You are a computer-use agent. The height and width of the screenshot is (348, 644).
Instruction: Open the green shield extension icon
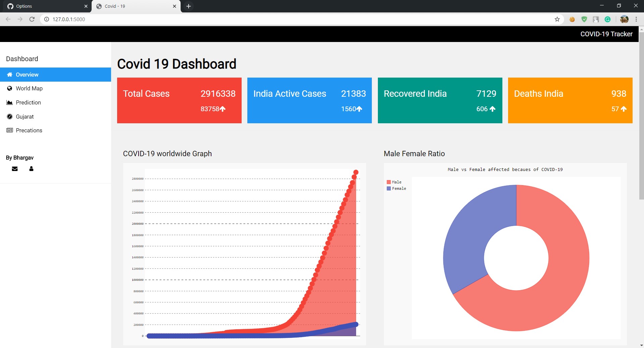584,19
